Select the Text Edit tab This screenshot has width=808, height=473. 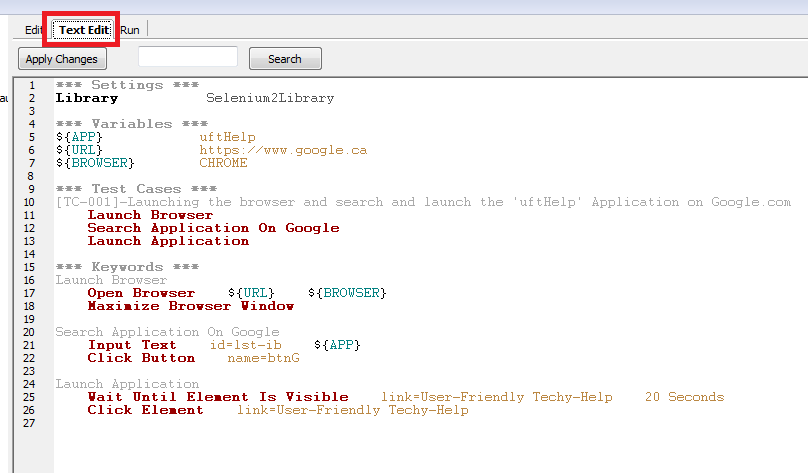[x=84, y=30]
